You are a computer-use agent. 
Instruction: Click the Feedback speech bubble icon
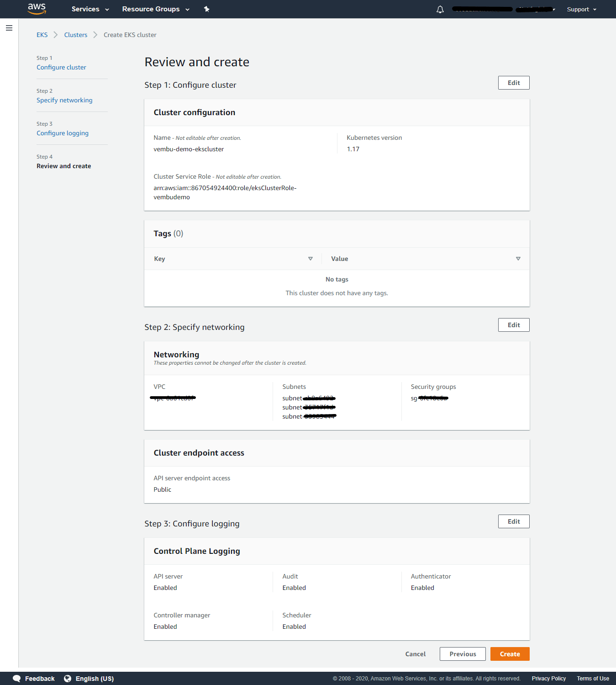pos(17,679)
